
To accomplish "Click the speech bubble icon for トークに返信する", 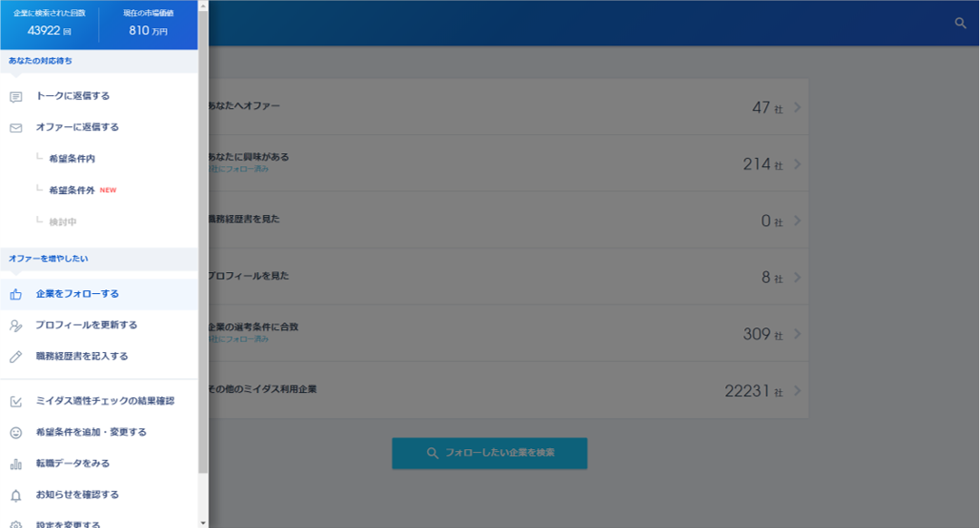I will click(16, 97).
